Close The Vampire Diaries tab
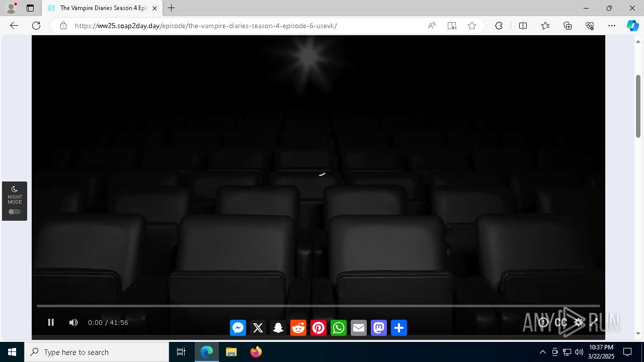Image resolution: width=644 pixels, height=362 pixels. (154, 8)
